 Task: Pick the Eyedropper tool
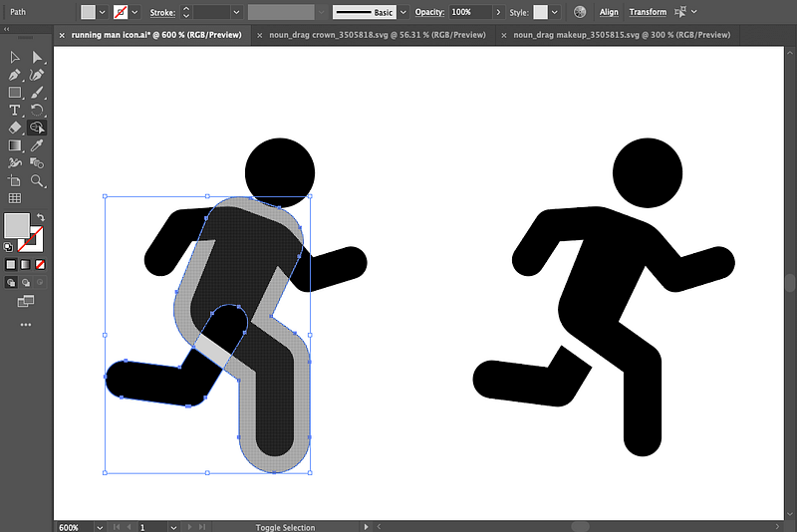pyautogui.click(x=37, y=145)
